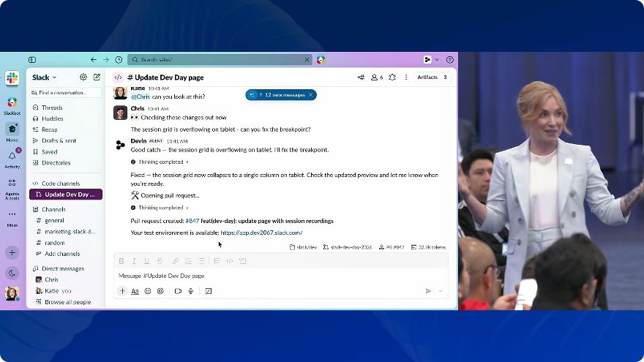The width and height of the screenshot is (644, 362).
Task: Click the PR #847 status chip
Action: (x=392, y=247)
